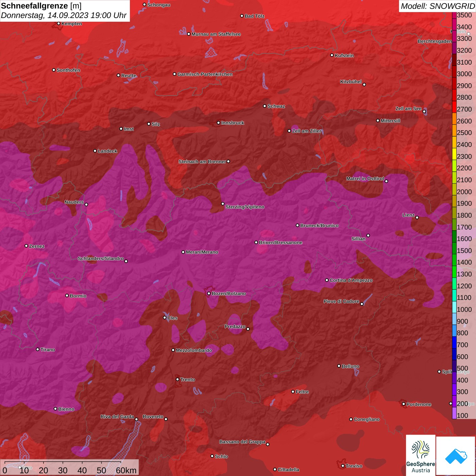Click the Trento city label
The height and width of the screenshot is (476, 476).
[x=188, y=379]
